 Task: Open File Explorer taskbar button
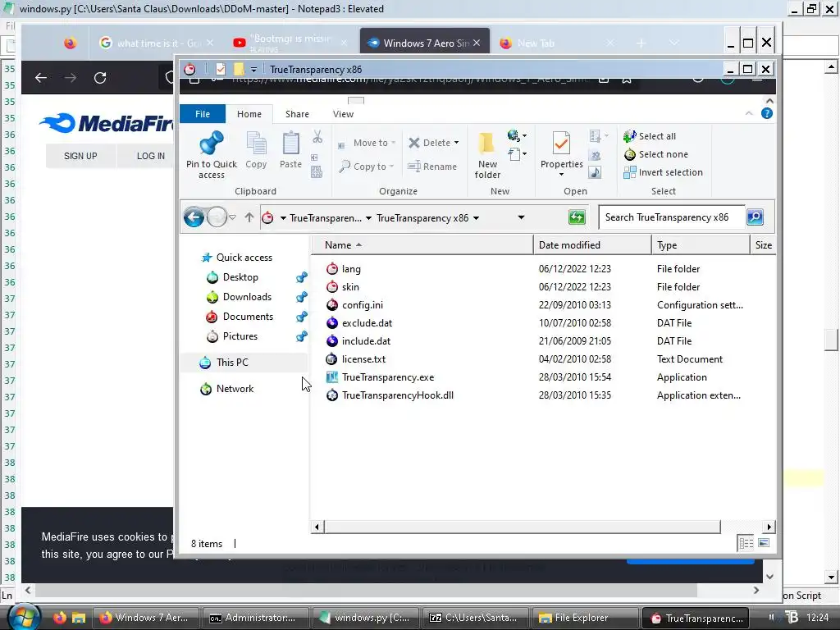click(x=584, y=618)
